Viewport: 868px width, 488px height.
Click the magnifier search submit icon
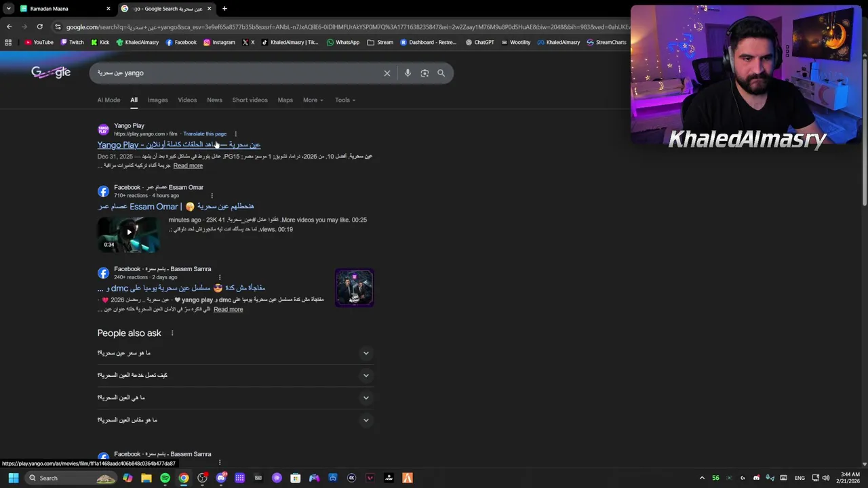pyautogui.click(x=441, y=73)
